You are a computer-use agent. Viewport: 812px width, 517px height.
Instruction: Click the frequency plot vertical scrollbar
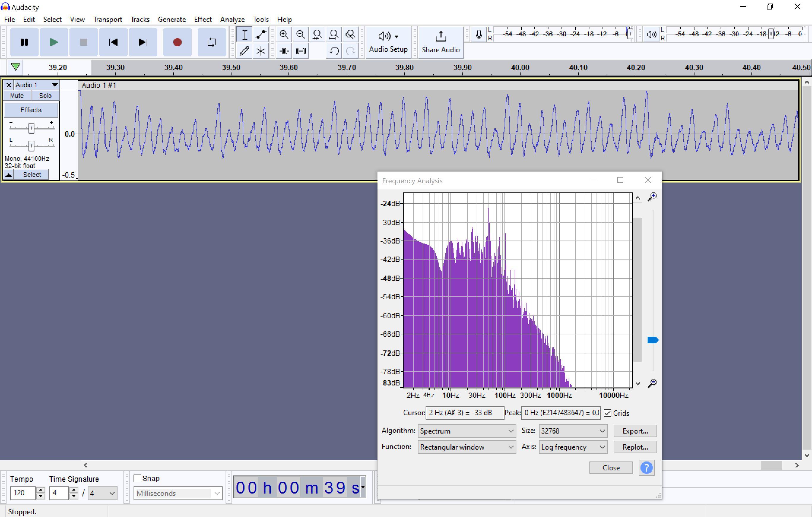click(637, 290)
